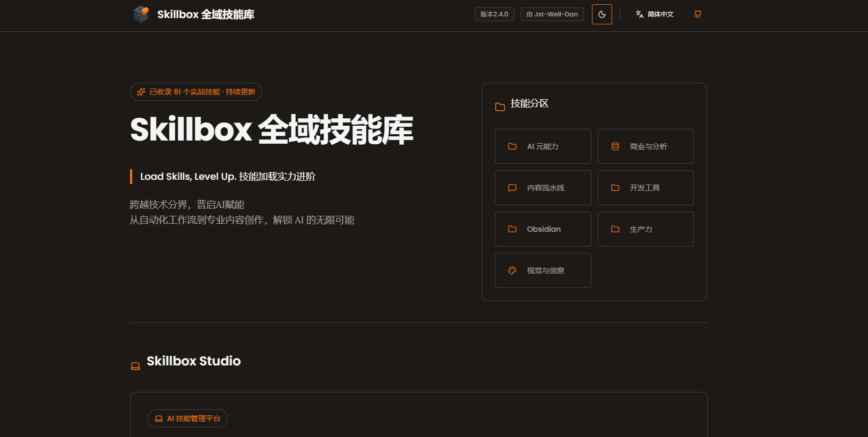Viewport: 868px width, 437px height.
Task: Click the laptop icon in AI 技能管理平台 tag
Action: coord(159,418)
